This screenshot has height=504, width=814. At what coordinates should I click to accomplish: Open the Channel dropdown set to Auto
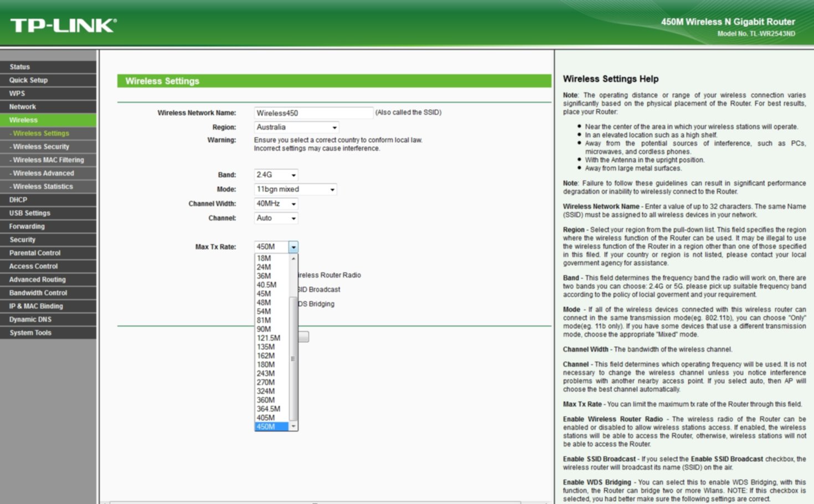tap(276, 218)
